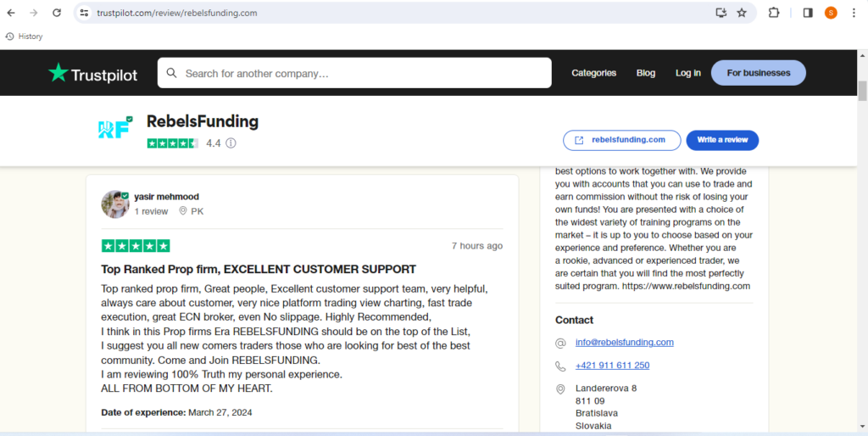Click the 4.4 star rating bar
Image resolution: width=868 pixels, height=436 pixels.
click(x=173, y=143)
